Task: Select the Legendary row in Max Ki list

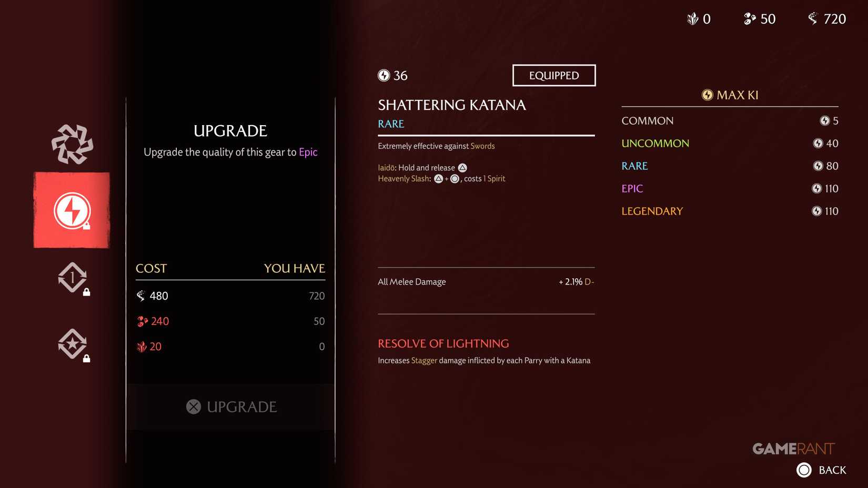Action: coord(729,211)
